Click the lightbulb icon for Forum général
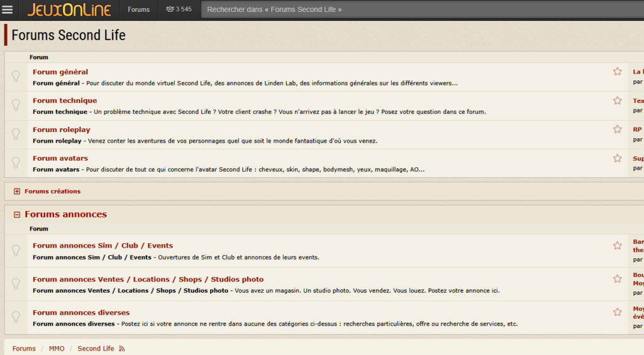This screenshot has width=644, height=355. (x=16, y=77)
